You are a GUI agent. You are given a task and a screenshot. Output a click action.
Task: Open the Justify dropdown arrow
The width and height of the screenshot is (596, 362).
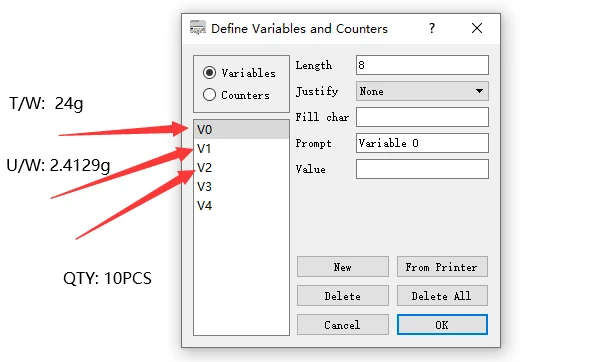[479, 91]
